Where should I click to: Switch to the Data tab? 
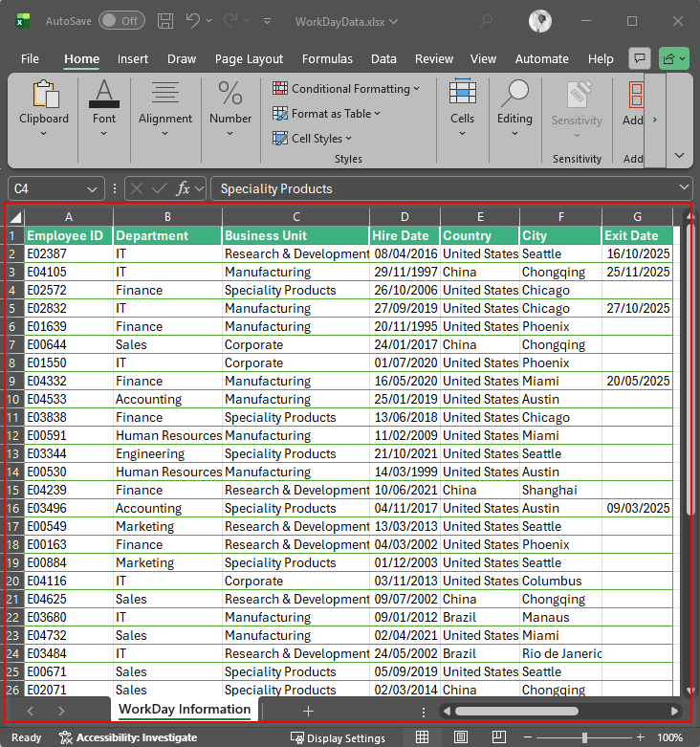click(x=383, y=59)
